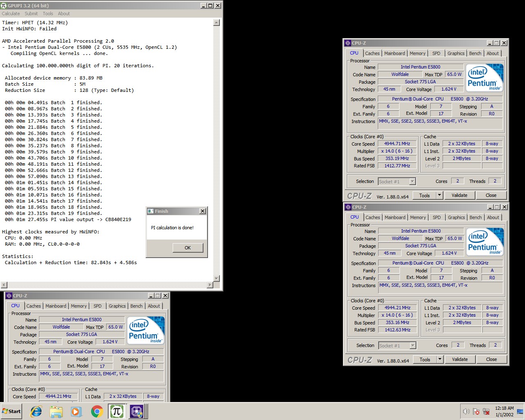Click the Rated FSB value 1412.63 MHz
Viewport: 525px width, 420px height.
coord(397,330)
